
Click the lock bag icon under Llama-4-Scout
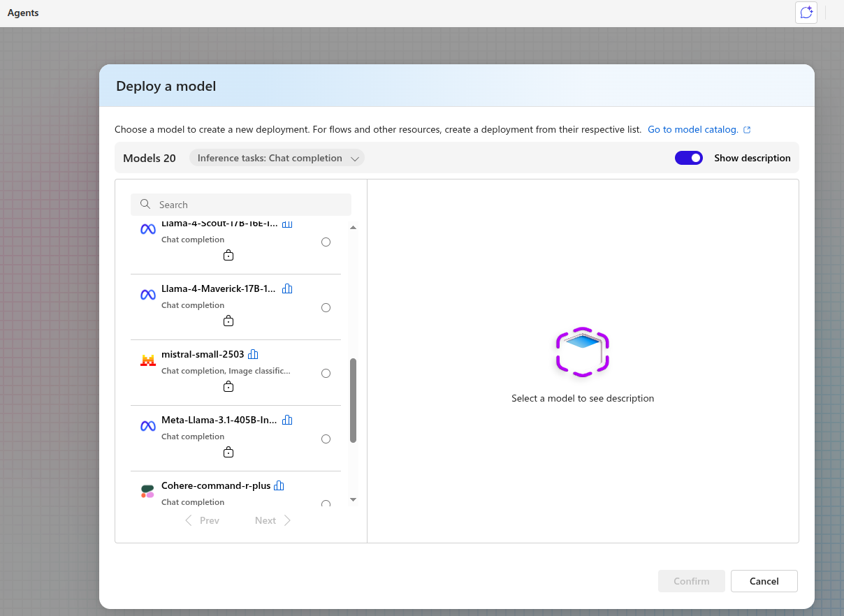(228, 256)
